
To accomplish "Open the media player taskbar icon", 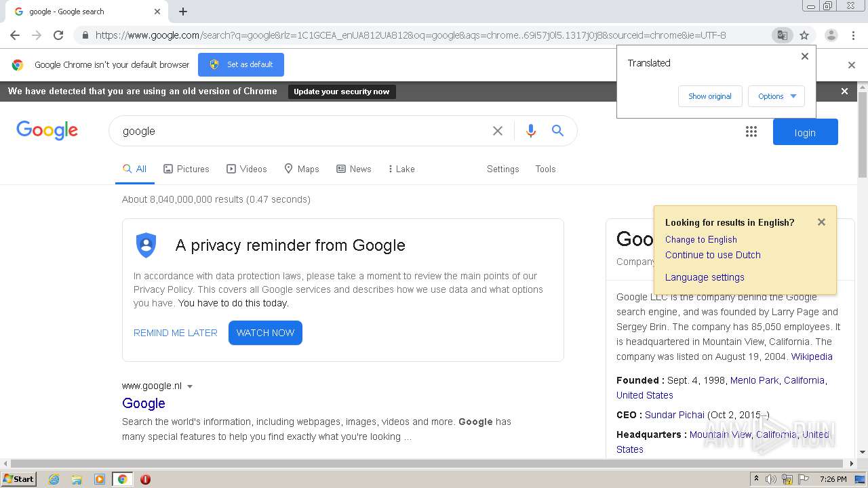I will pos(100,479).
